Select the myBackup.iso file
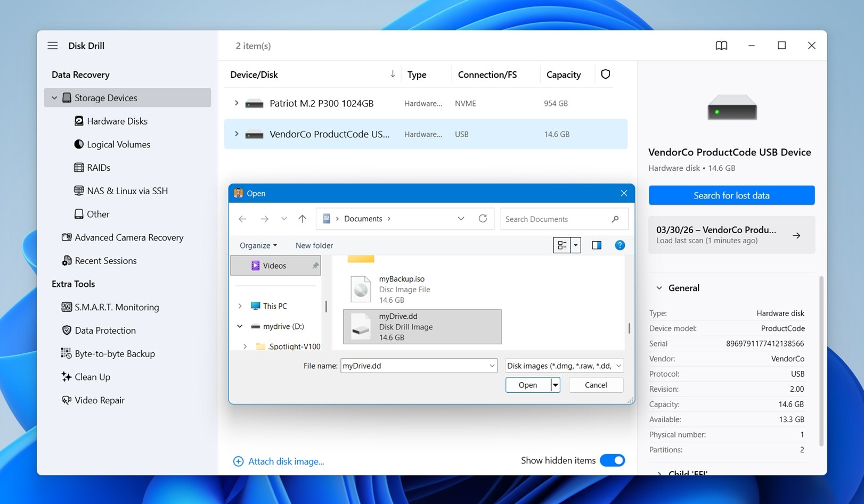The height and width of the screenshot is (504, 864). pos(422,290)
